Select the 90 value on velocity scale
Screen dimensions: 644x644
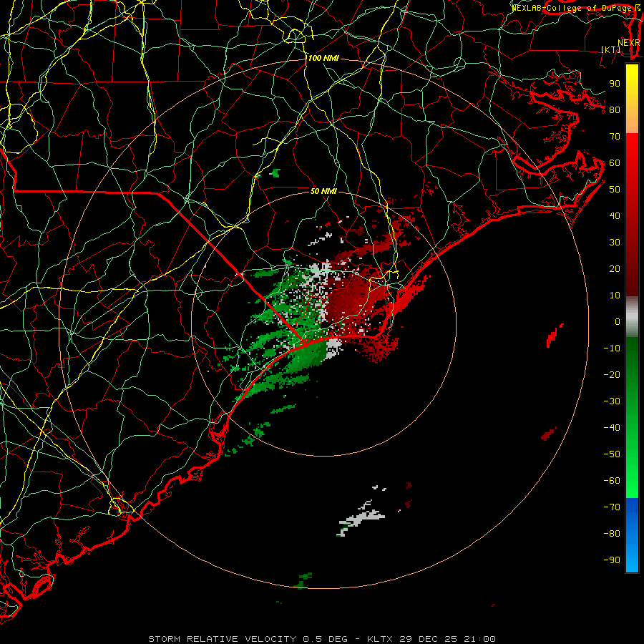click(x=615, y=84)
